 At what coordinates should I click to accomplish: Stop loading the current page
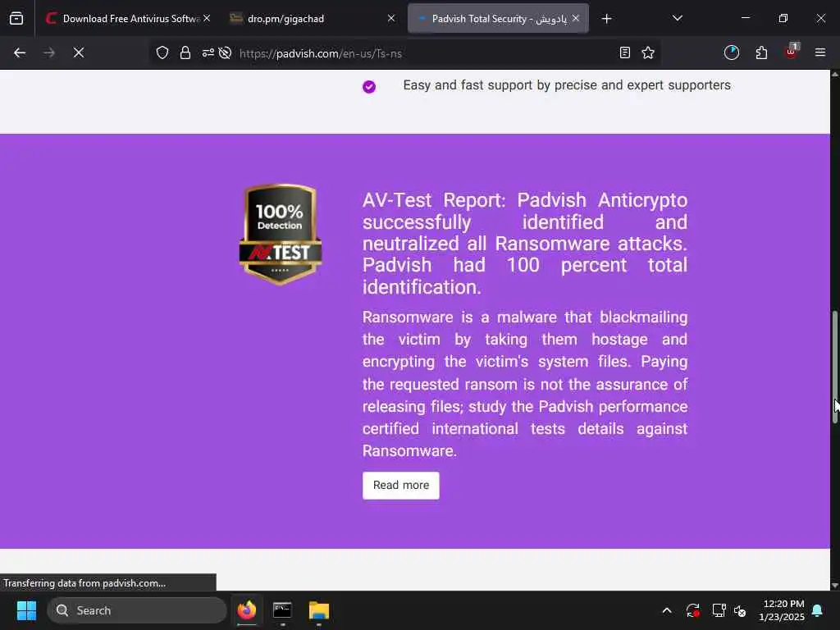79,52
